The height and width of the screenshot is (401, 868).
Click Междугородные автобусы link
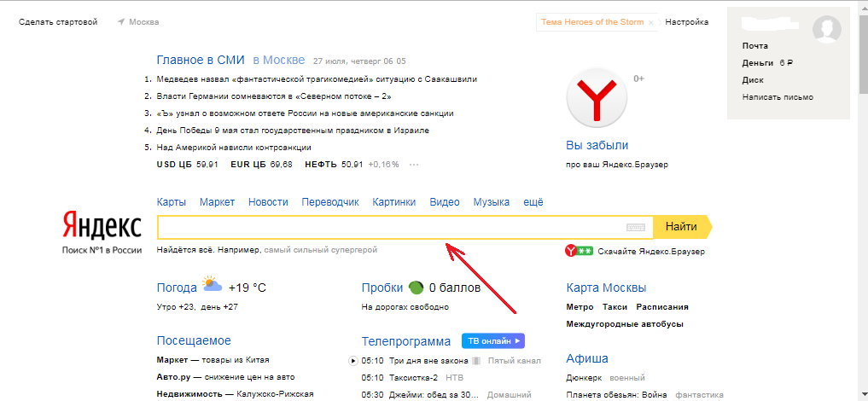click(x=625, y=324)
